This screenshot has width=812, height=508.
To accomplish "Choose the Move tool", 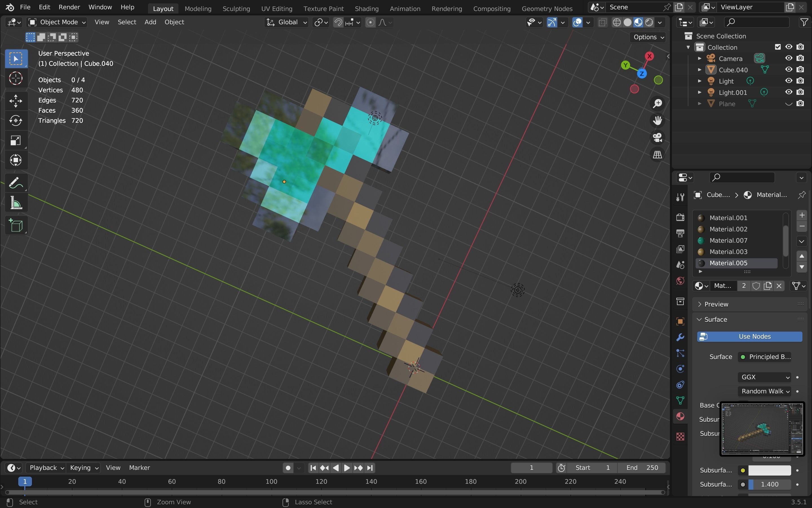I will pos(16,101).
